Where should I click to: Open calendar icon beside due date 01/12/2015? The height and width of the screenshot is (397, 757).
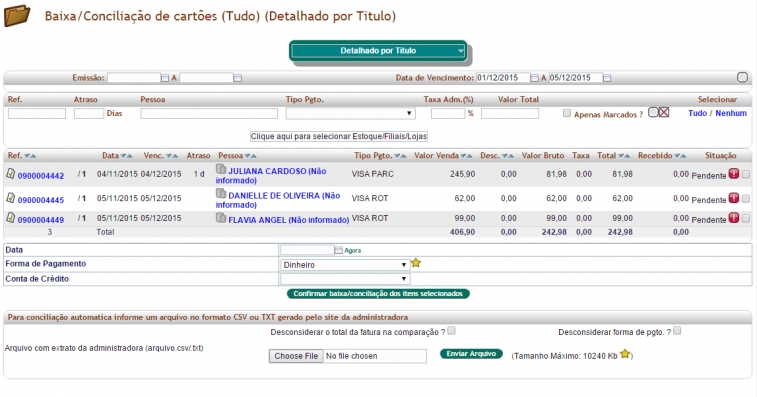pyautogui.click(x=534, y=78)
